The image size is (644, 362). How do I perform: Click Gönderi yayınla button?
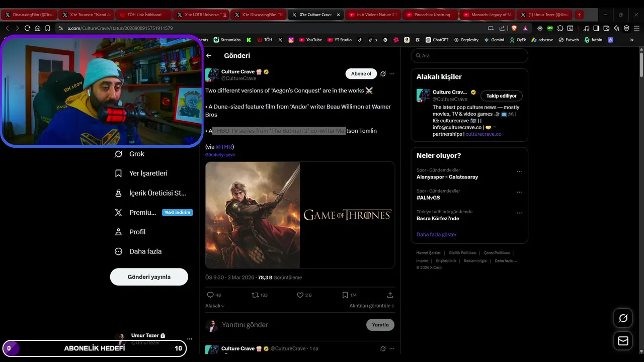[x=149, y=277]
